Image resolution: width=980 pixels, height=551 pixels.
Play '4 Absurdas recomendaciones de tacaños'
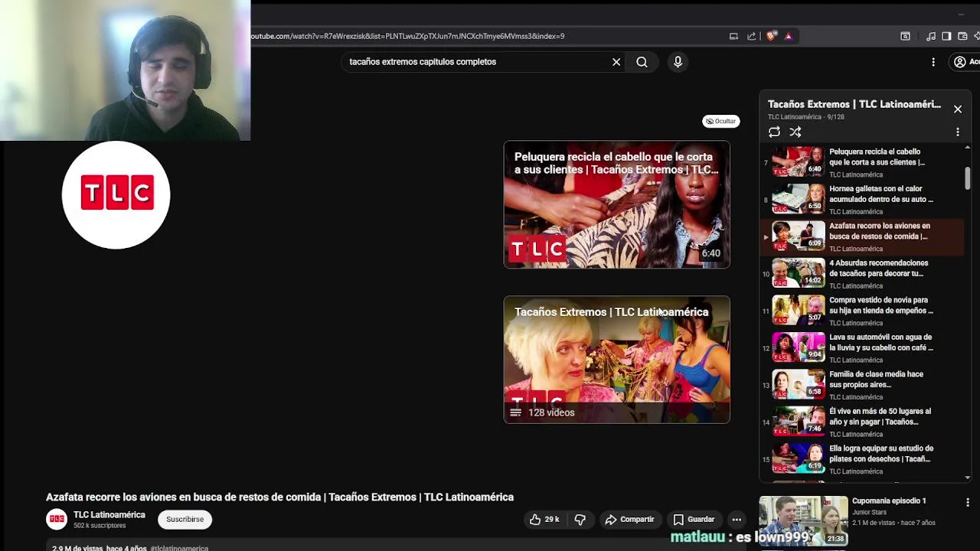861,273
